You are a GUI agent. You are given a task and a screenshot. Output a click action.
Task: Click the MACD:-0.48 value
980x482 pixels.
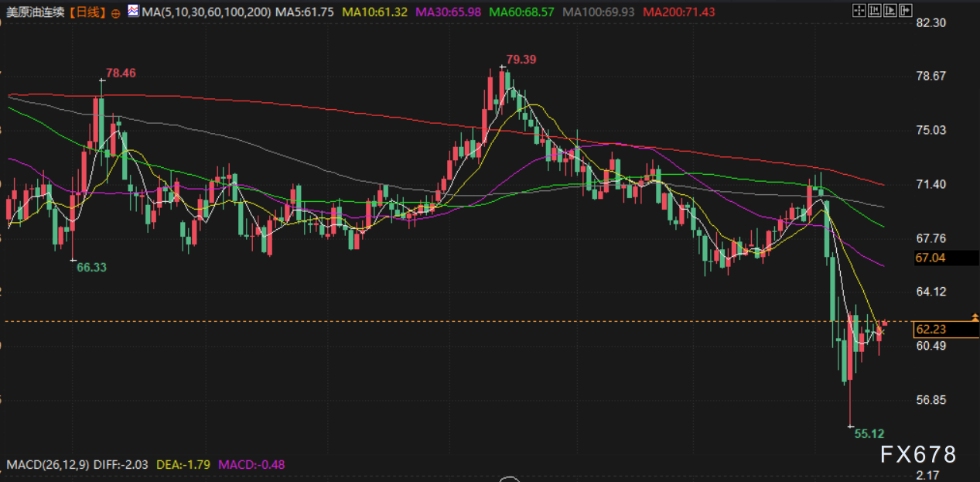click(x=252, y=465)
